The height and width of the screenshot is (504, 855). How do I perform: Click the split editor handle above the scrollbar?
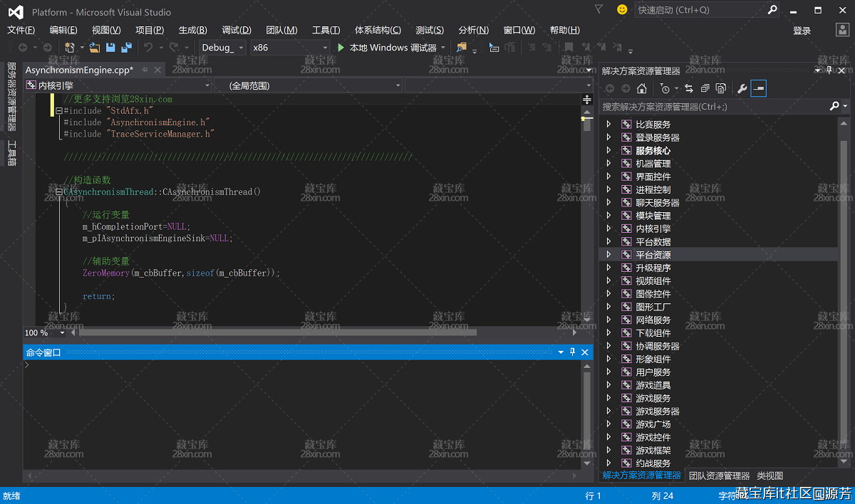point(587,100)
